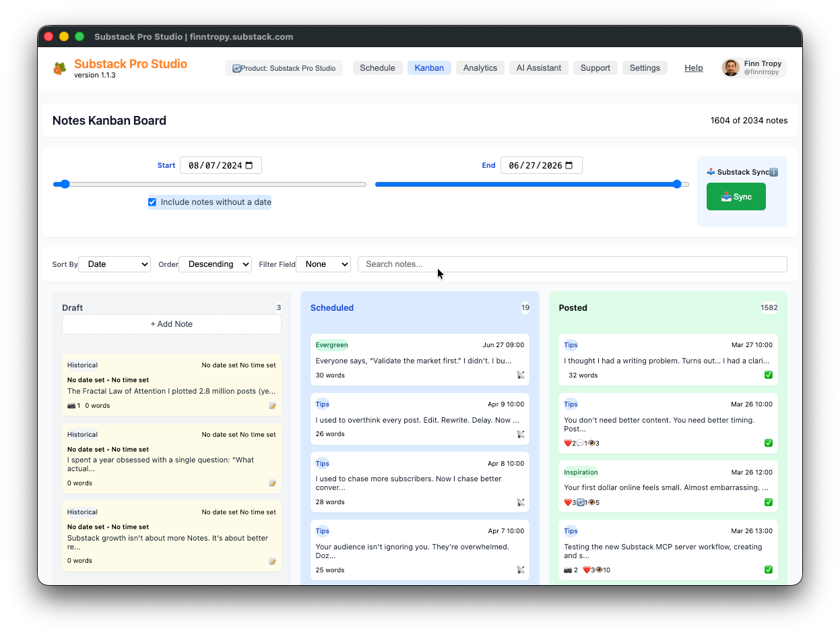Open the Order dropdown showing Descending
This screenshot has height=635, width=840.
click(x=215, y=264)
